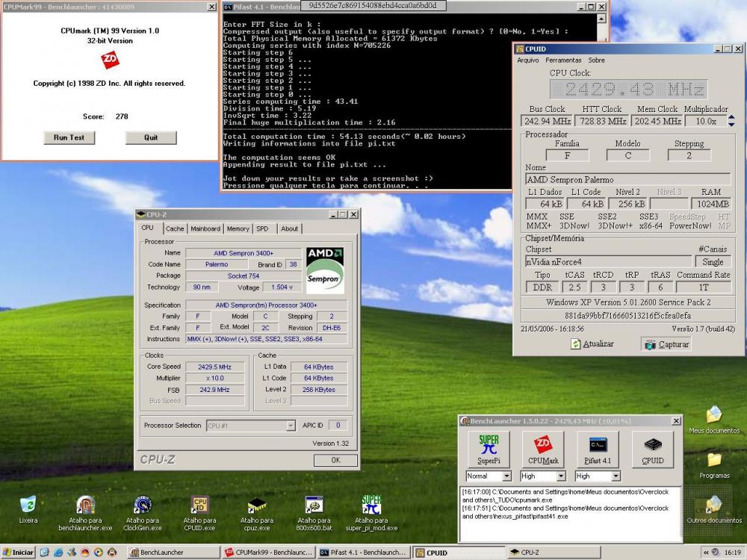Launch SuperPi from BenchLauncher

[489, 449]
